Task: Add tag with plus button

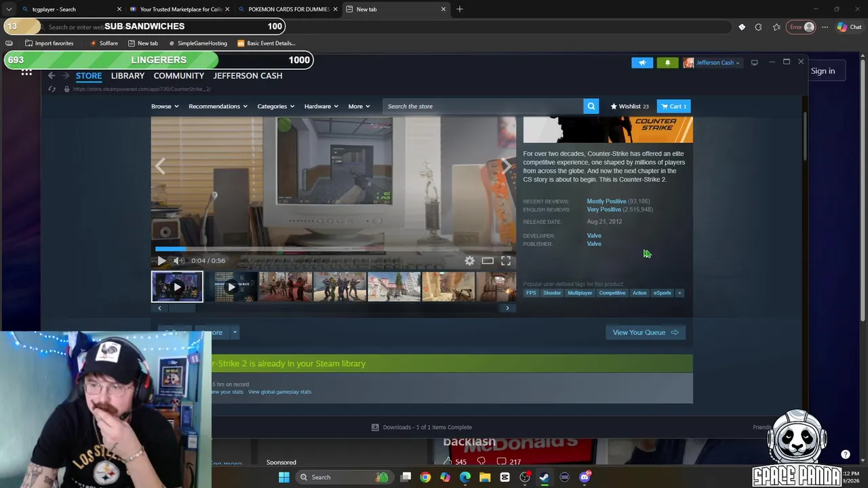Action: point(680,293)
